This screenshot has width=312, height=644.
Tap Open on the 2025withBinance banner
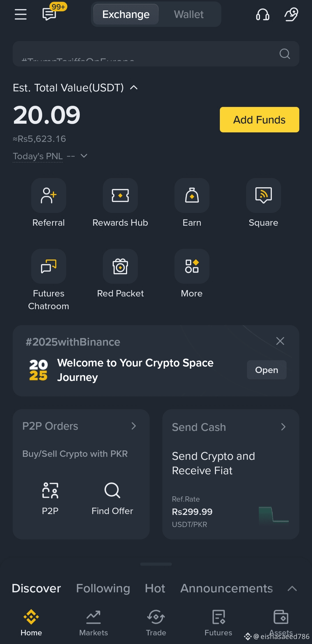(x=266, y=370)
